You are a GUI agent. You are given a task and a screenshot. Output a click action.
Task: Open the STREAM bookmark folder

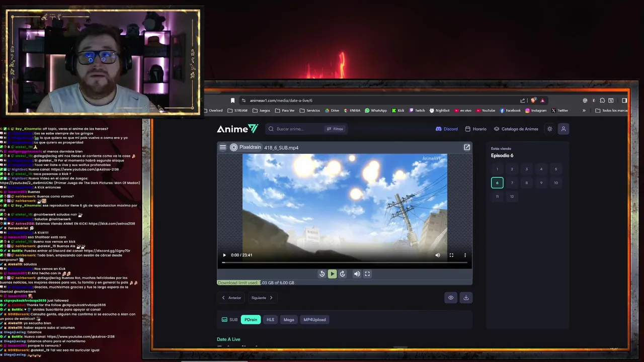click(237, 111)
